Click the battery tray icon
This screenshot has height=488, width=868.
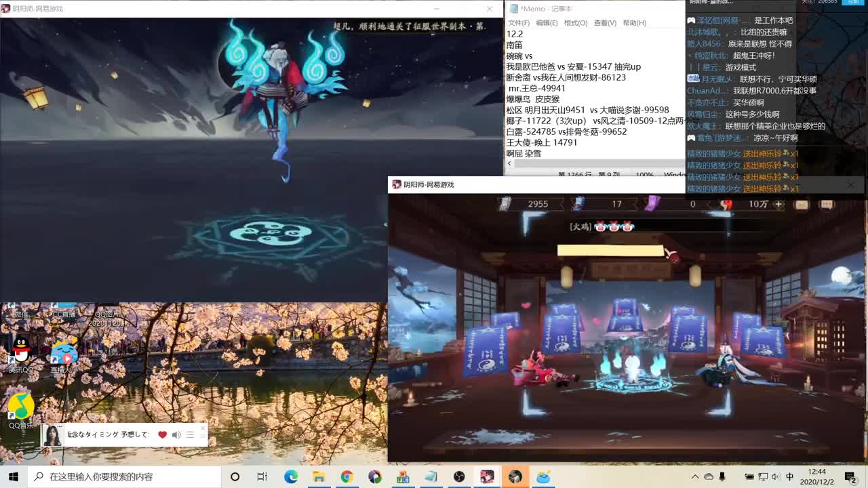pos(749,476)
